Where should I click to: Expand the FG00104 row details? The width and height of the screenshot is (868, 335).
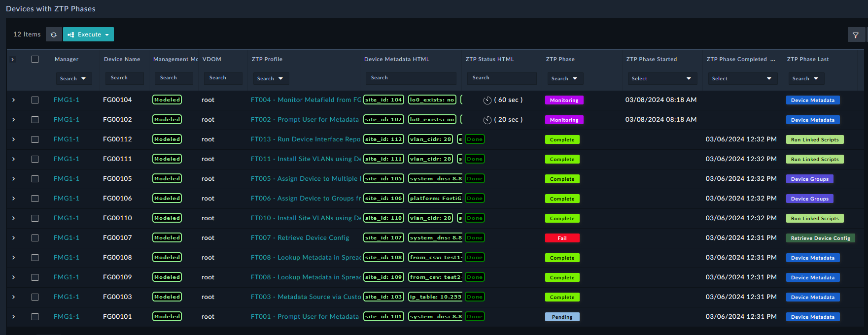13,100
